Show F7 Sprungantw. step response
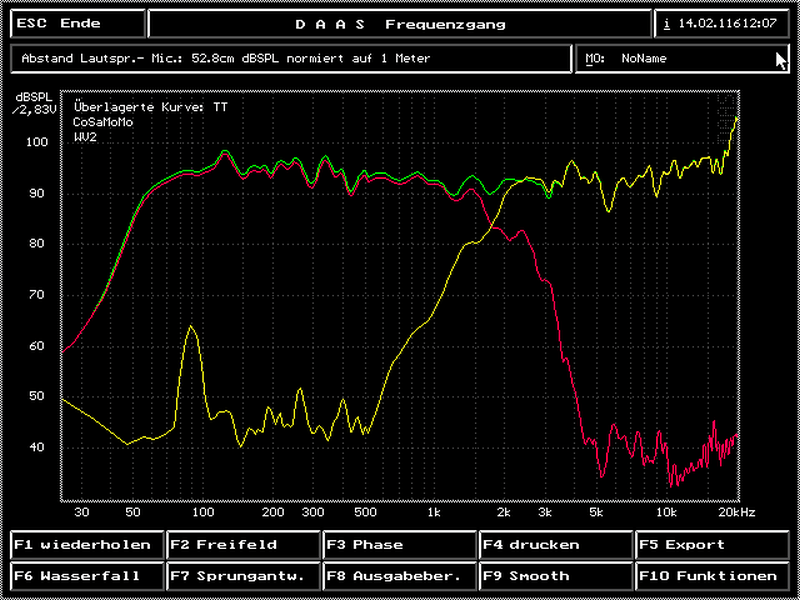800x600 pixels. click(244, 576)
